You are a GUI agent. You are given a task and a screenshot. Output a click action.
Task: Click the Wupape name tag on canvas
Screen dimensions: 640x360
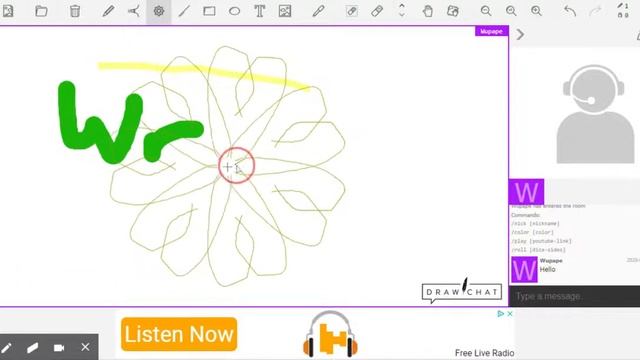pyautogui.click(x=491, y=31)
